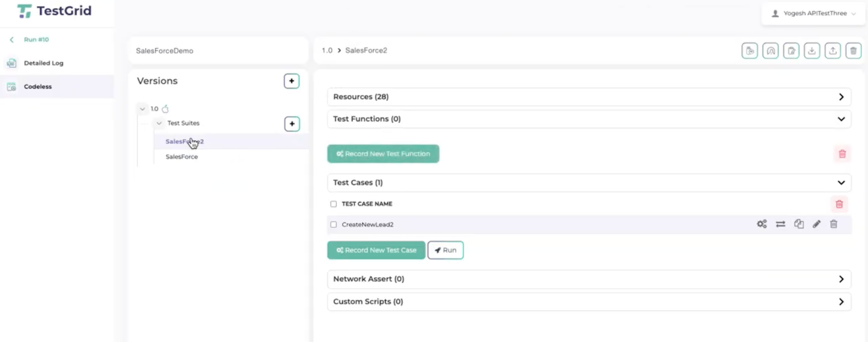Screen dimensions: 868x342
Task: Click the red trash icon in test case header
Action: point(839,204)
